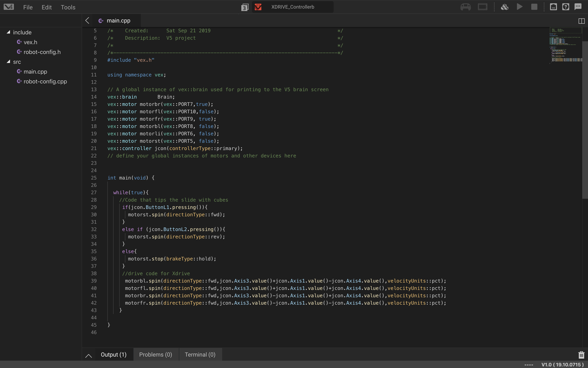Image resolution: width=588 pixels, height=368 pixels.
Task: Open help with the question mark icon
Action: click(566, 7)
